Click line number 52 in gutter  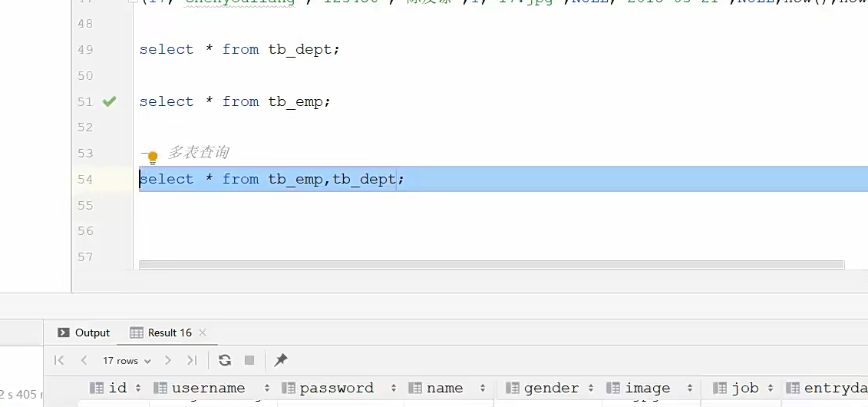pyautogui.click(x=85, y=127)
